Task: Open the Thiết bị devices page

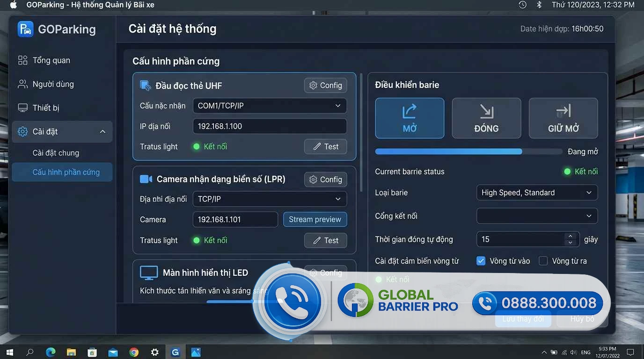Action: point(62,108)
